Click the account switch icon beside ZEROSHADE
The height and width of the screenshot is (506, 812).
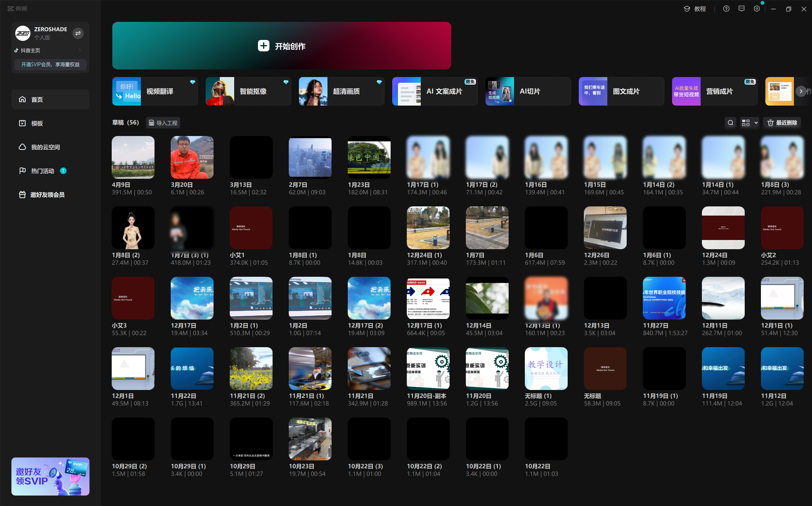[x=78, y=33]
